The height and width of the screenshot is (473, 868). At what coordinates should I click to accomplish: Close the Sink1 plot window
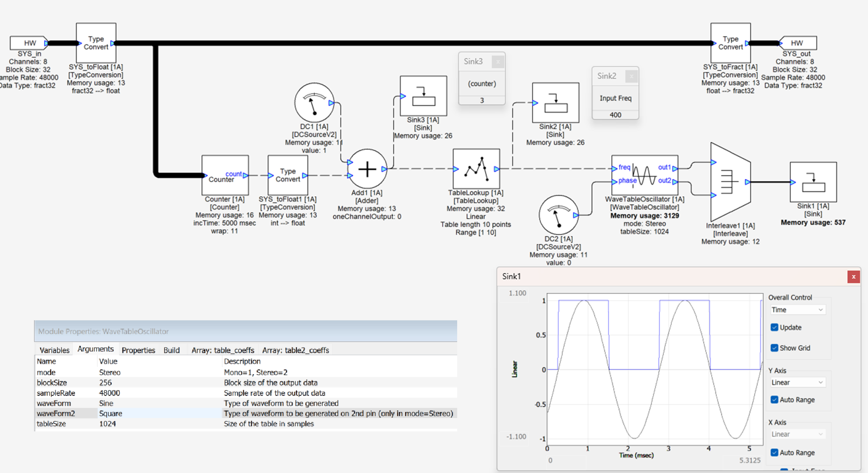tap(853, 277)
